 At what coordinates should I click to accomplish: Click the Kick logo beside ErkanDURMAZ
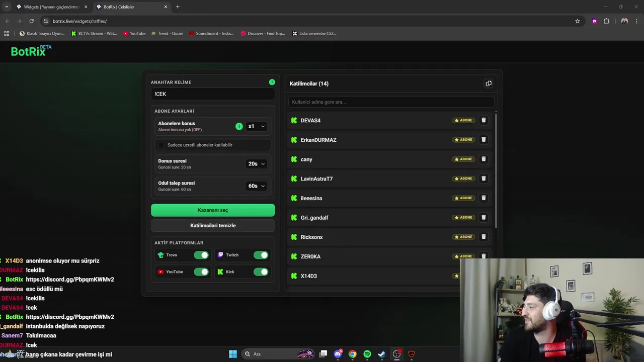tap(294, 140)
